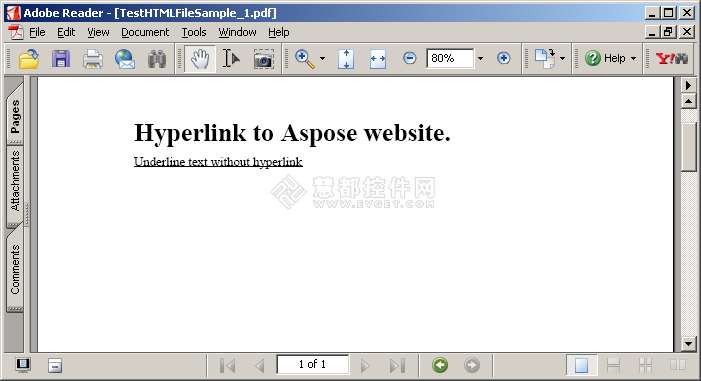The height and width of the screenshot is (381, 701).
Task: Select Single Page layout
Action: [581, 365]
